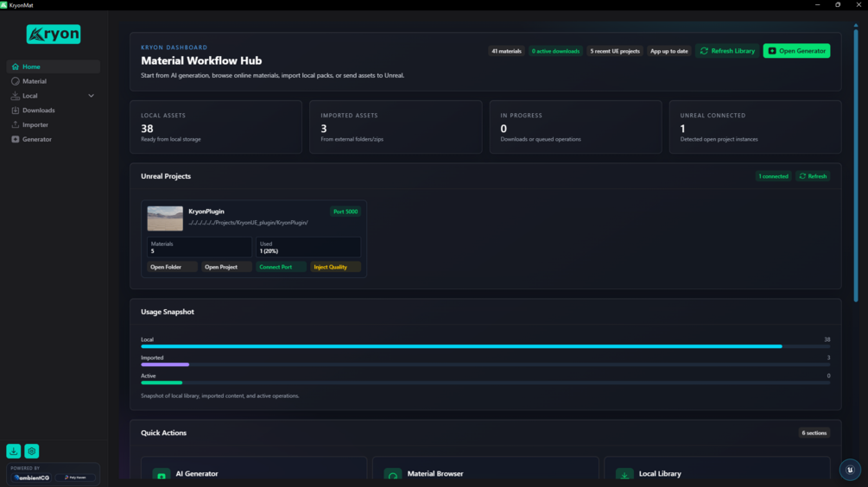Click the Refresh Library button

click(x=727, y=51)
